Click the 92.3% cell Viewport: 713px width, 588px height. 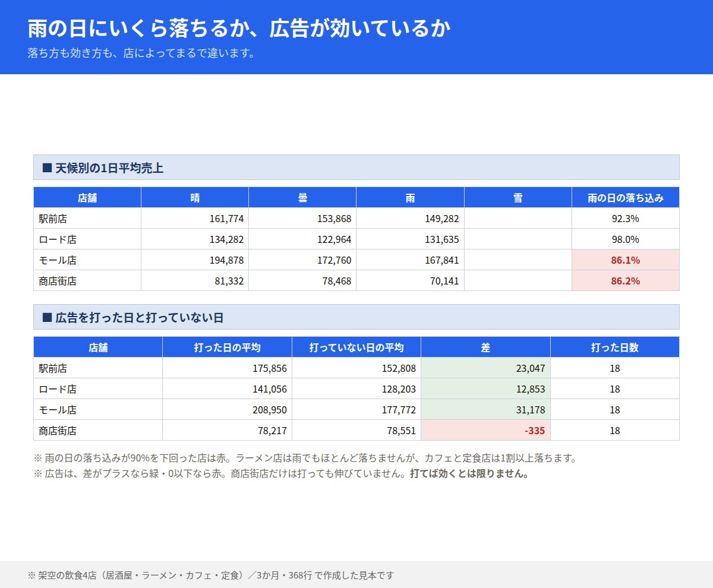pyautogui.click(x=626, y=219)
